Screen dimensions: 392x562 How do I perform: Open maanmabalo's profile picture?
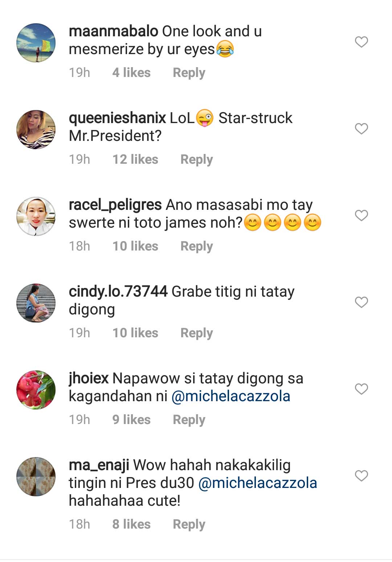[x=36, y=43]
